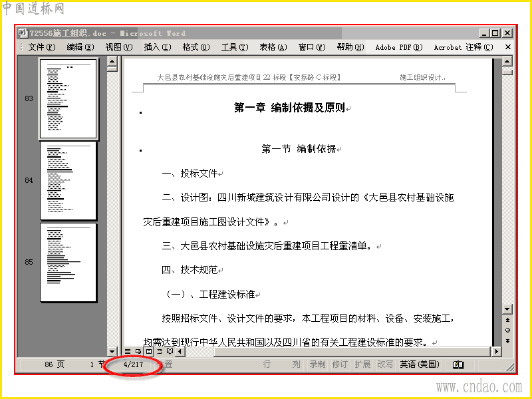Select Print Layout view icon
The height and width of the screenshot is (399, 532).
point(148,352)
